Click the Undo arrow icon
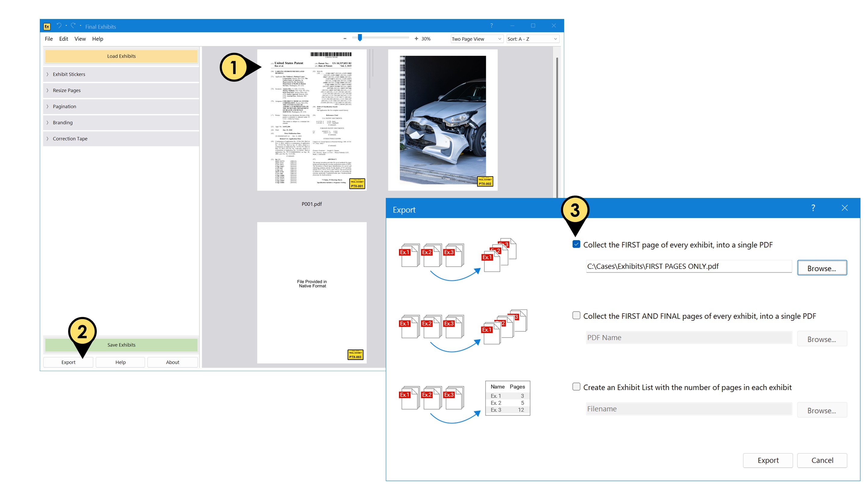 [59, 26]
